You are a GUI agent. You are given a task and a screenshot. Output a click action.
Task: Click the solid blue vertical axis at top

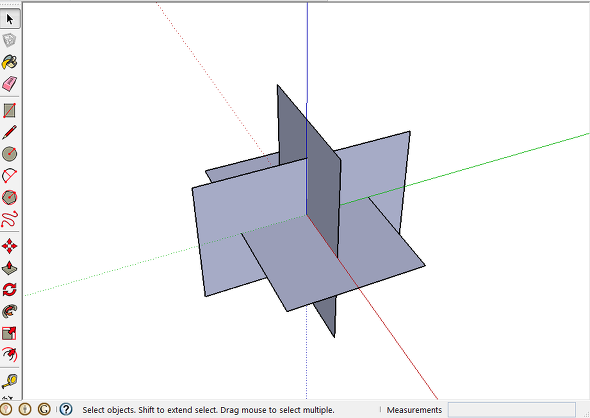307,53
